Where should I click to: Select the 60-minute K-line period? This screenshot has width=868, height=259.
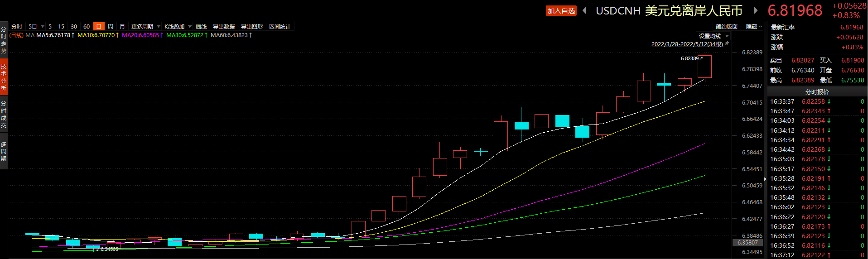[x=87, y=27]
